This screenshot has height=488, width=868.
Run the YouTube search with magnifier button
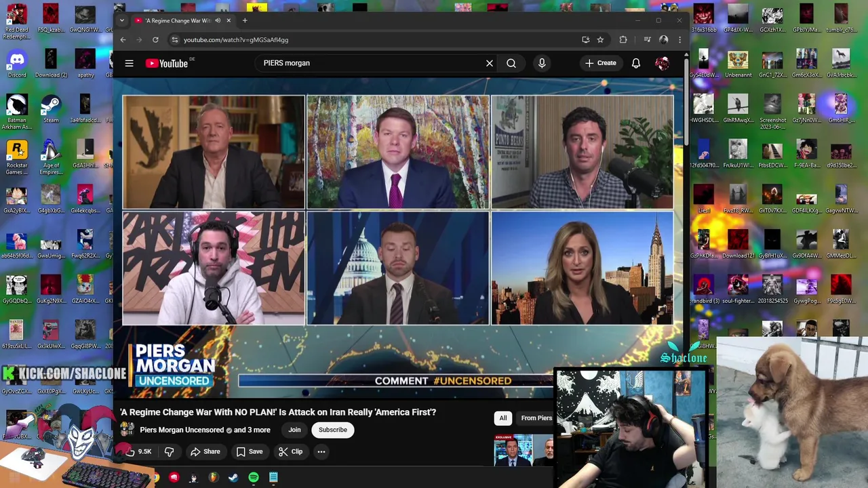[511, 63]
